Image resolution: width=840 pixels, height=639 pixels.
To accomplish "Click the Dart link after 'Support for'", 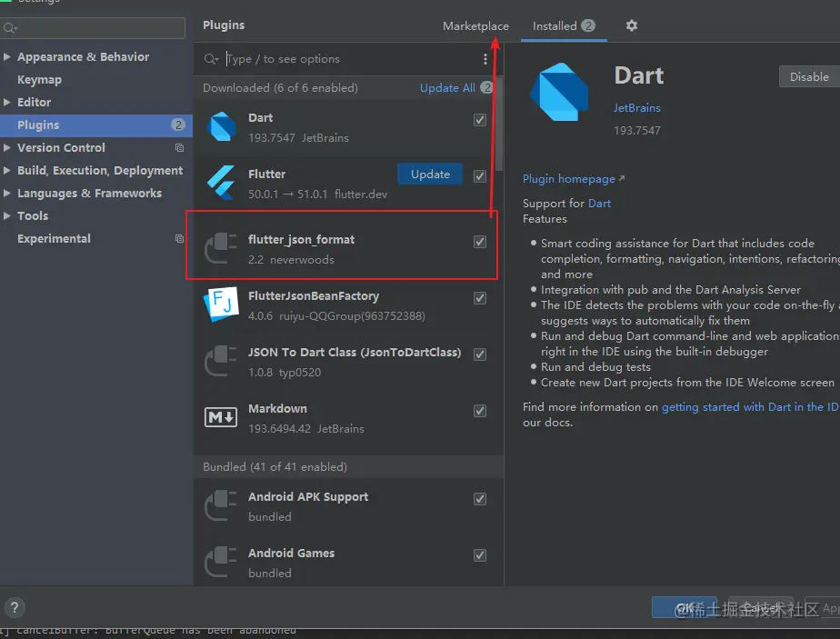I will click(x=599, y=203).
